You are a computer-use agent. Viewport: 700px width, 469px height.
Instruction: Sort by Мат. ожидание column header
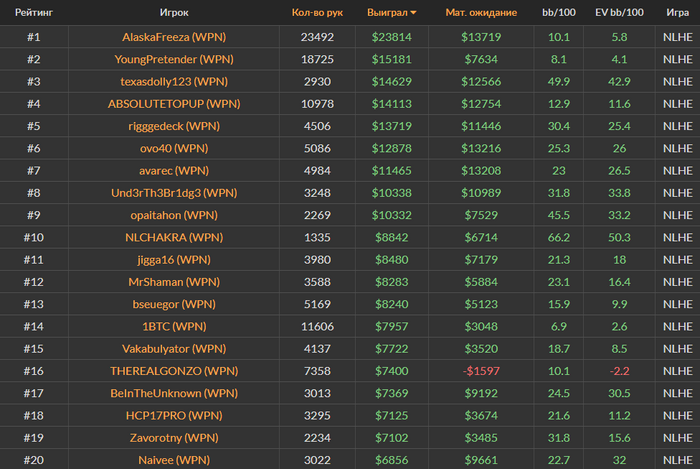pos(481,12)
